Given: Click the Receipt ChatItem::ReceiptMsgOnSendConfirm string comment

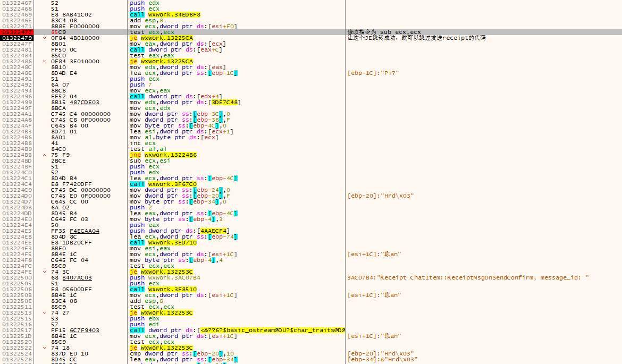Looking at the screenshot, I should (468, 278).
